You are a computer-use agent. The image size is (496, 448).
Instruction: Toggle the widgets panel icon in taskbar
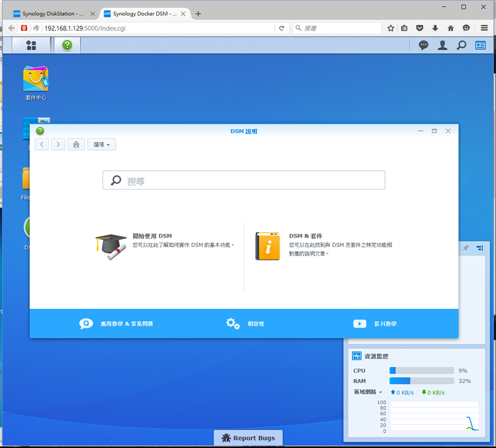point(480,45)
